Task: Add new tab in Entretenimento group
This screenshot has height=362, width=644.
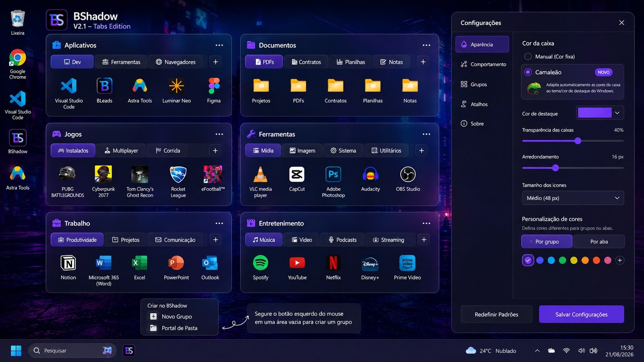Action: 423,240
